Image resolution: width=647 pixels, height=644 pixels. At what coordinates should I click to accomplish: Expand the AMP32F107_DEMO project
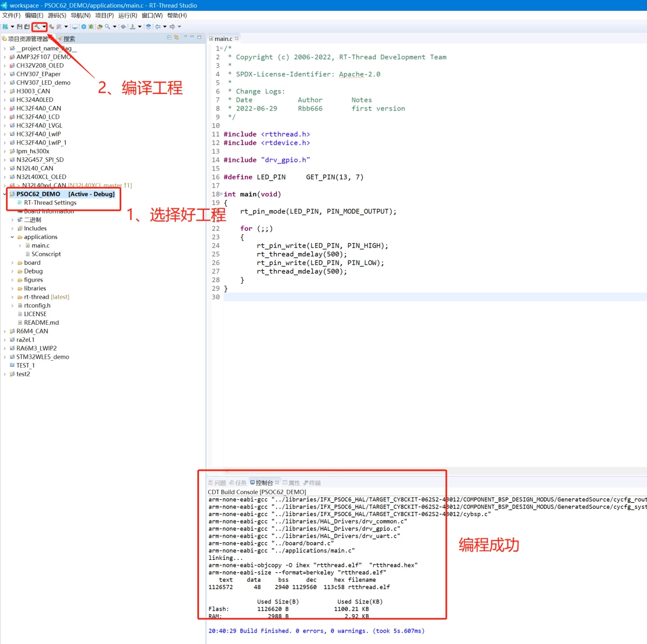coord(5,57)
